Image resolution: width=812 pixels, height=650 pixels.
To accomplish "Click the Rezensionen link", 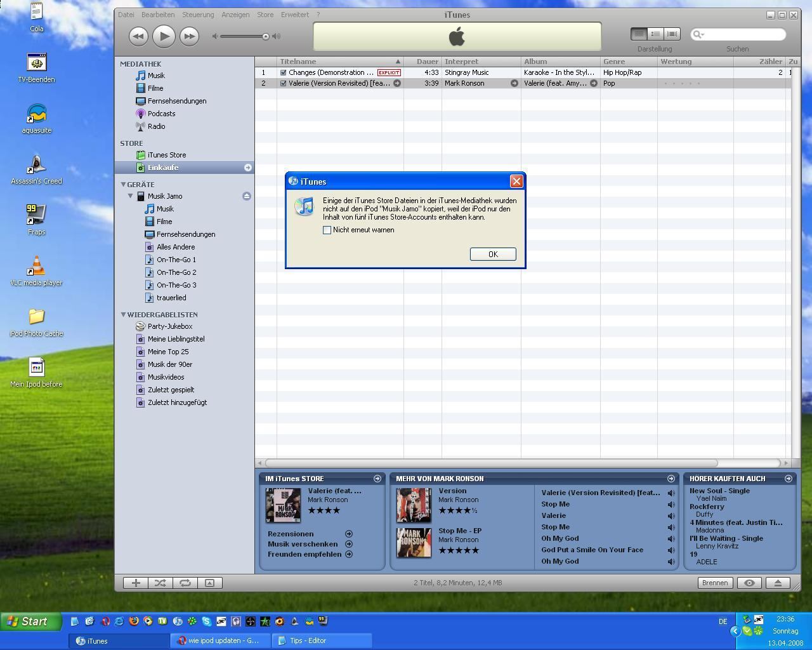I will (291, 534).
